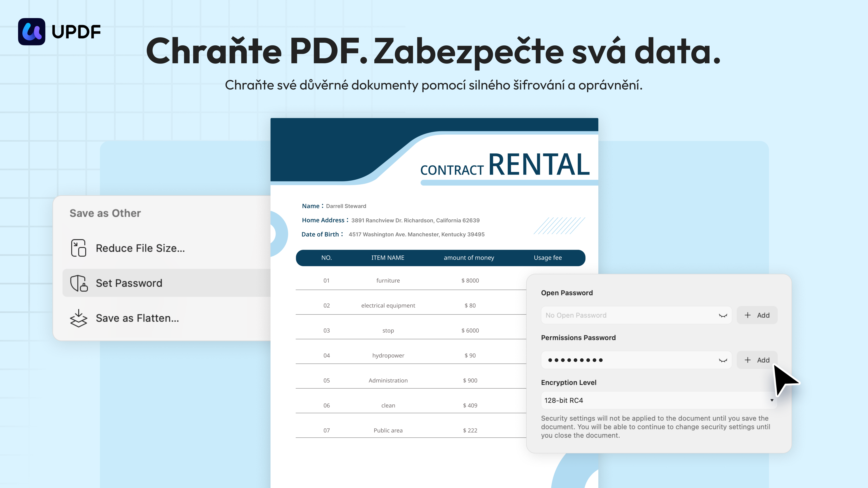This screenshot has width=868, height=488.
Task: Click the Reduce File Size icon
Action: 78,248
